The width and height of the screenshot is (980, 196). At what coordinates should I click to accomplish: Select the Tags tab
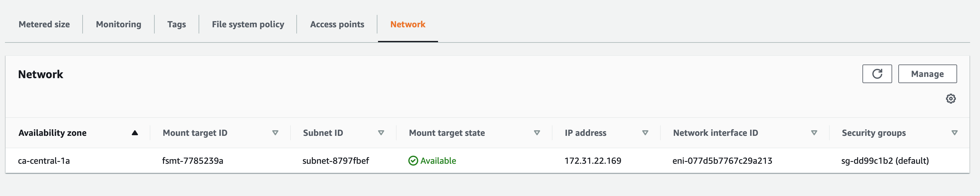click(177, 24)
